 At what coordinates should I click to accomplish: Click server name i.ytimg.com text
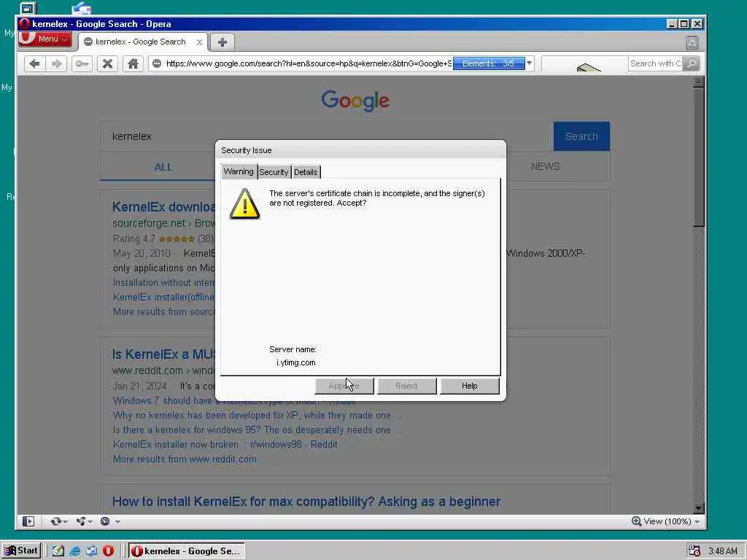(296, 362)
